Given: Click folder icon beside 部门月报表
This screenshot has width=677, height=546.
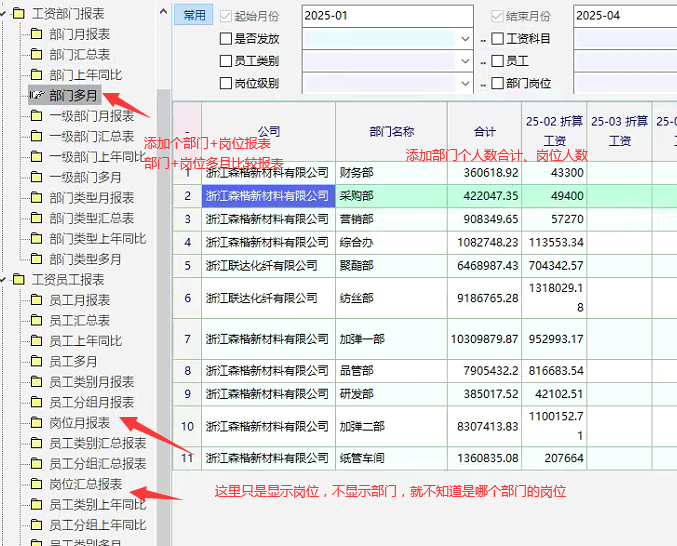Looking at the screenshot, I should 36,34.
